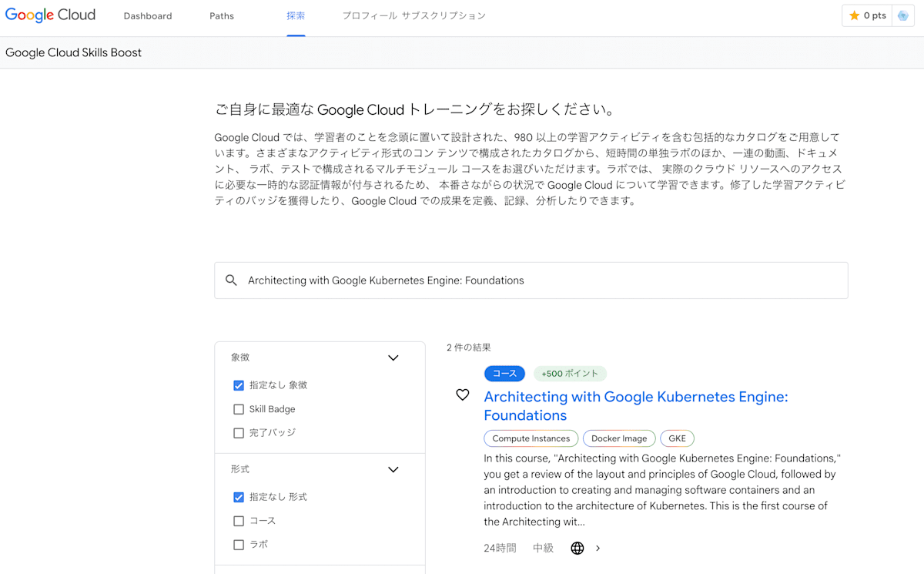Open the Architecting with GKE Foundations course
The width and height of the screenshot is (924, 574).
tap(636, 406)
